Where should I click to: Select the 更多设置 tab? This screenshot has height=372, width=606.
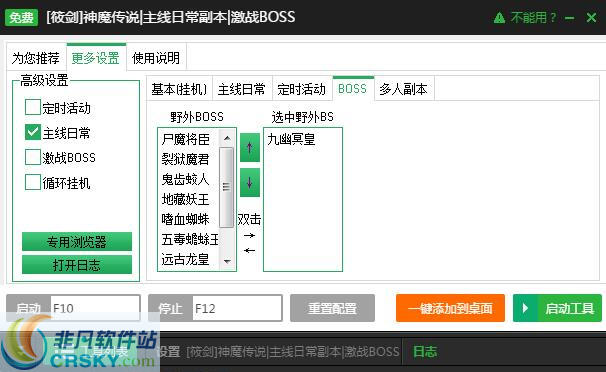coord(96,58)
